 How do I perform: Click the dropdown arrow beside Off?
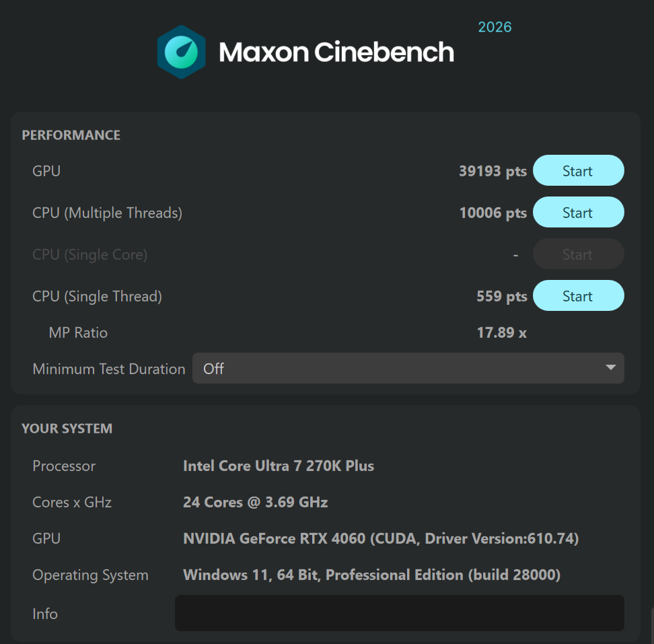611,367
